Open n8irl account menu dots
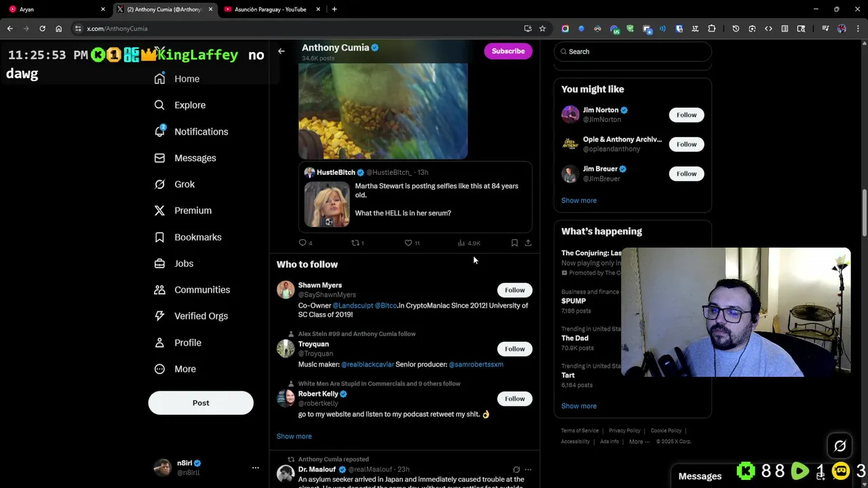This screenshot has width=868, height=488. tap(256, 468)
